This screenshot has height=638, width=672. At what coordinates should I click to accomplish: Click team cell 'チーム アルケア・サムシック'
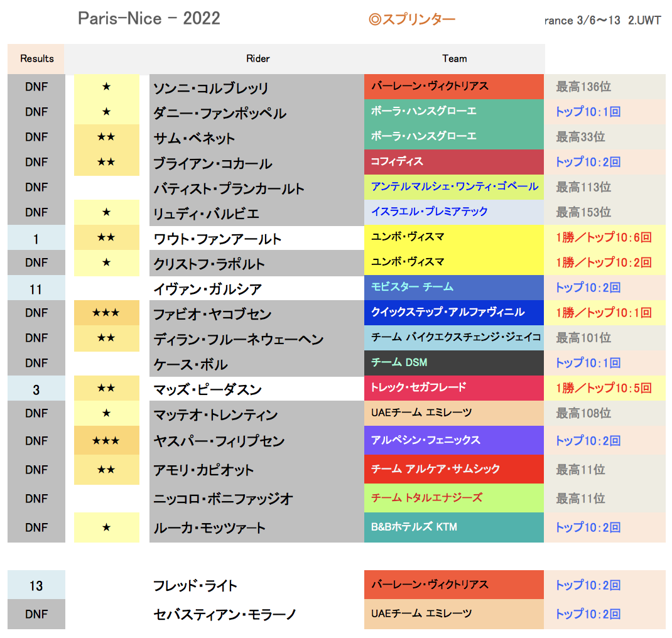point(454,468)
